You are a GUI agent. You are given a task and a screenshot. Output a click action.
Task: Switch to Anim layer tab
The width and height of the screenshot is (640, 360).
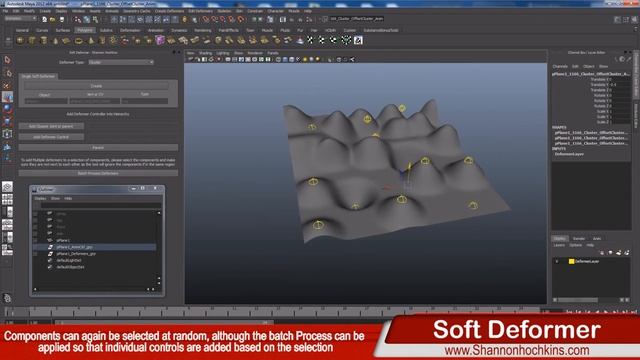click(597, 239)
